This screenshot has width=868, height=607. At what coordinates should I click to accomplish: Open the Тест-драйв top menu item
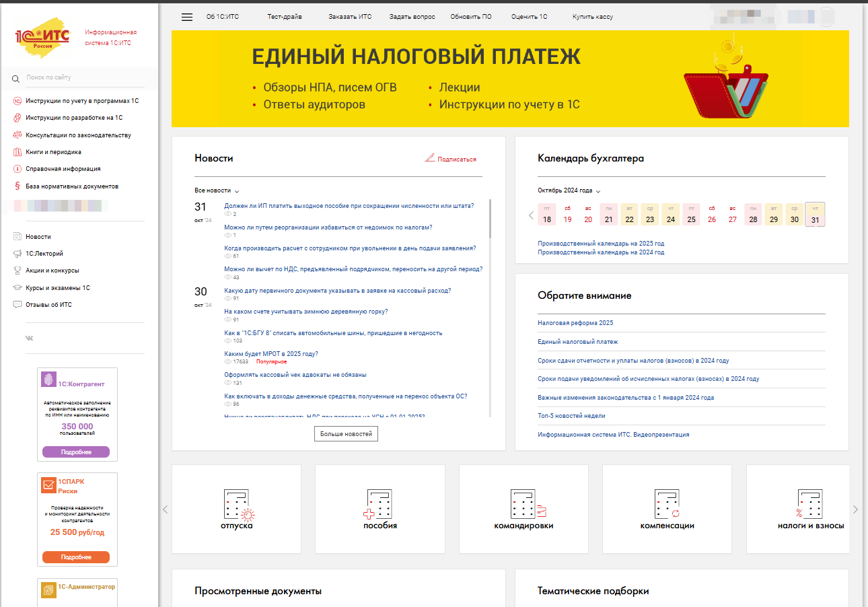click(x=284, y=17)
